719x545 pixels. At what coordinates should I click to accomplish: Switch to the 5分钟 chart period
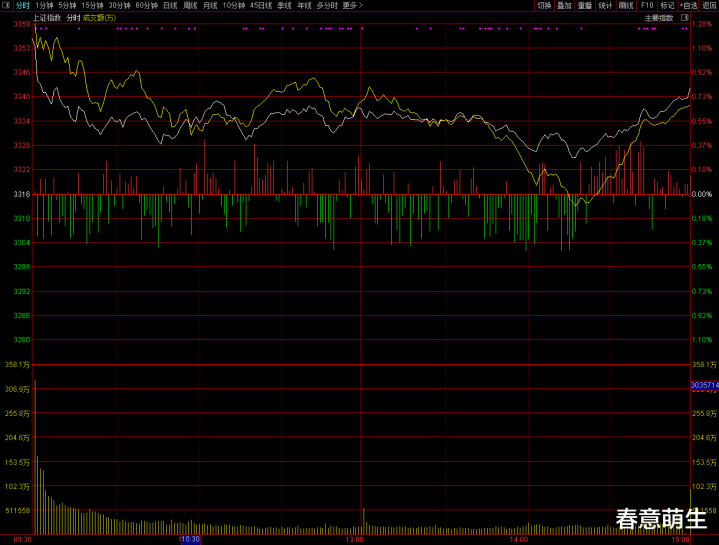click(x=67, y=6)
